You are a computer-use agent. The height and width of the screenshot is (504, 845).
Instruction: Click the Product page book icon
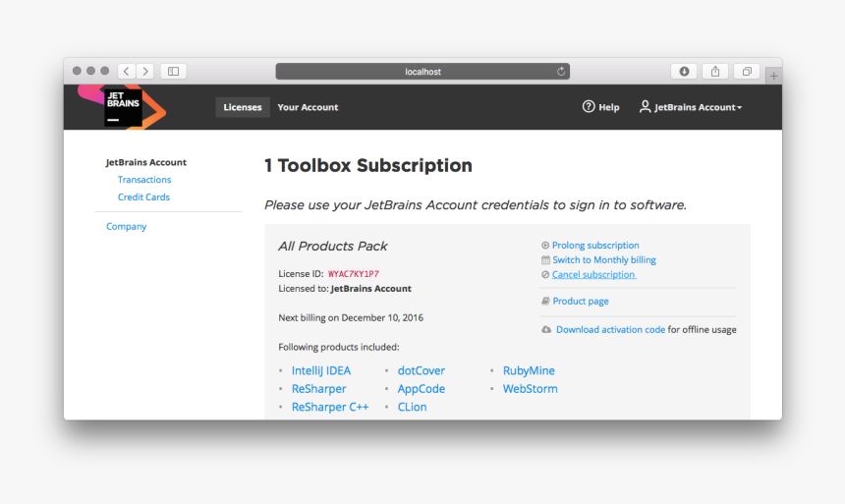tap(545, 301)
